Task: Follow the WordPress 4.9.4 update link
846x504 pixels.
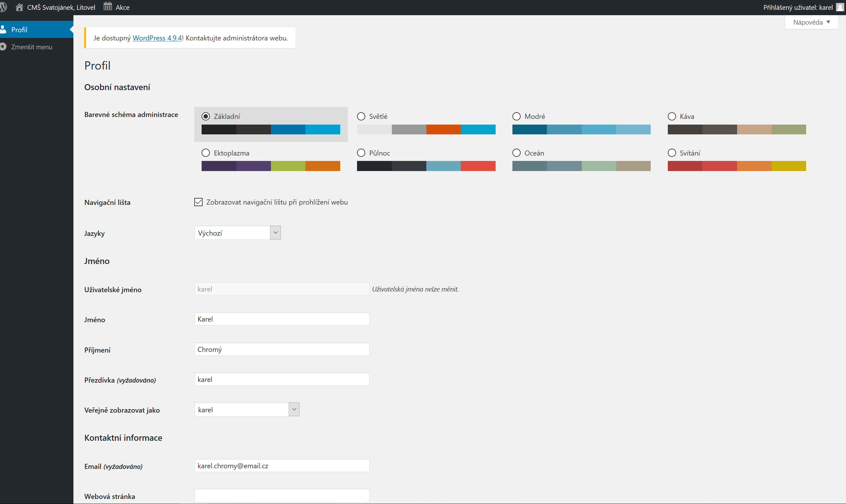Action: [157, 38]
